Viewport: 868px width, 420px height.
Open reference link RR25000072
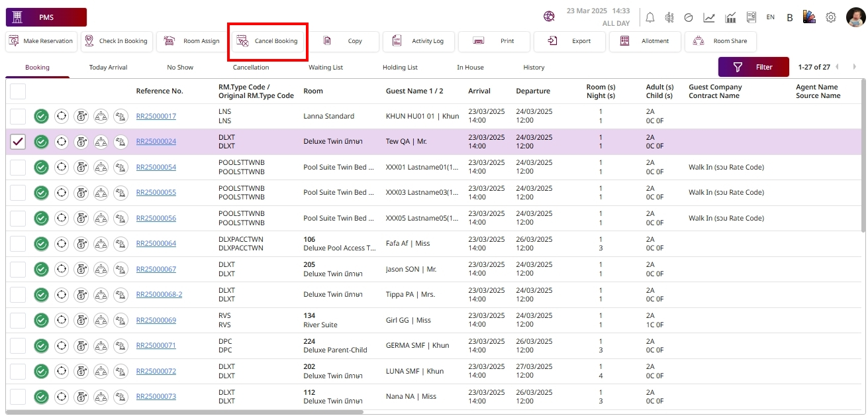click(x=156, y=372)
